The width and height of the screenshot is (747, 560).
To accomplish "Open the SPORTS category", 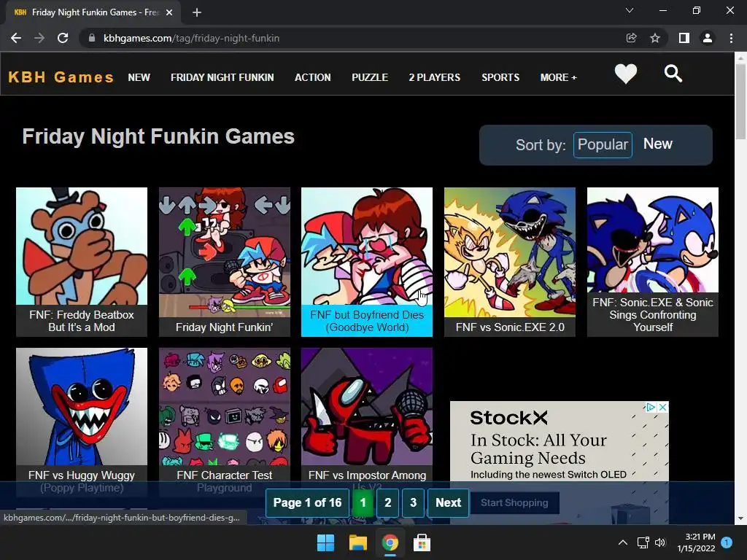I will point(500,77).
